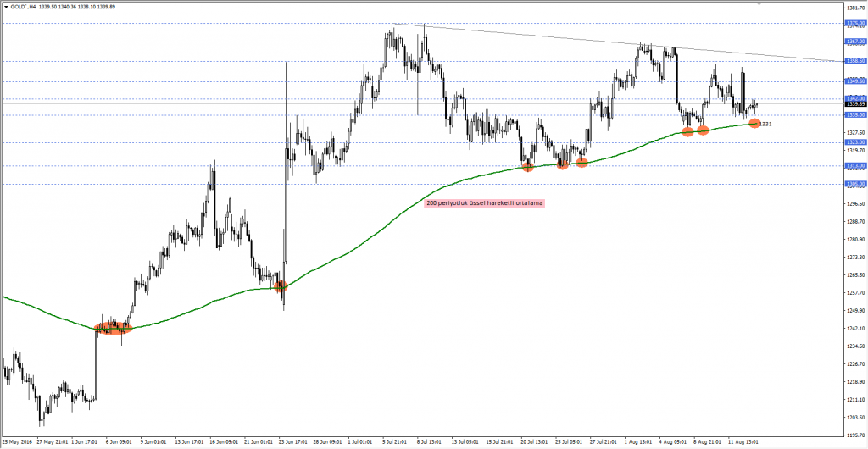Screen dimensions: 868x449
Task: Click the 1367.00 horizontal line price tag
Action: coord(856,42)
